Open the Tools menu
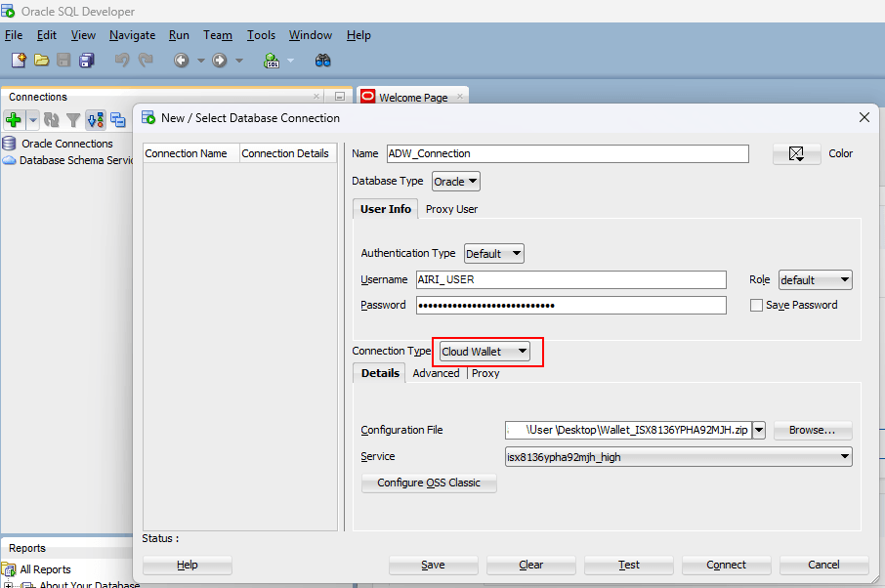The height and width of the screenshot is (588, 885). click(262, 35)
